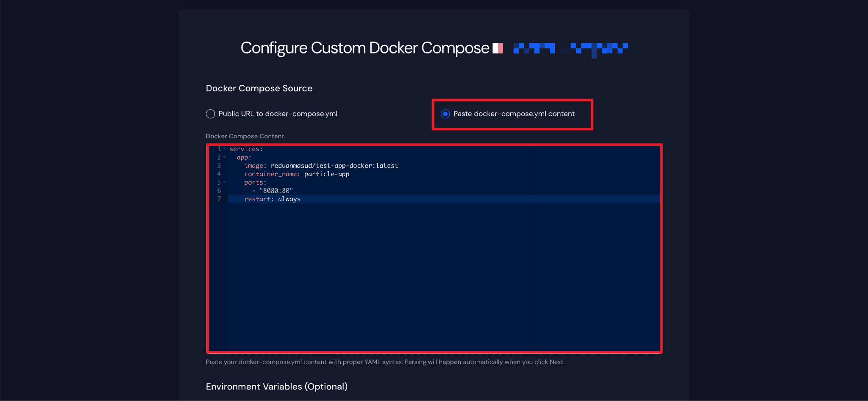Image resolution: width=868 pixels, height=401 pixels.
Task: Click line number 3 in the editor gutter
Action: 219,165
